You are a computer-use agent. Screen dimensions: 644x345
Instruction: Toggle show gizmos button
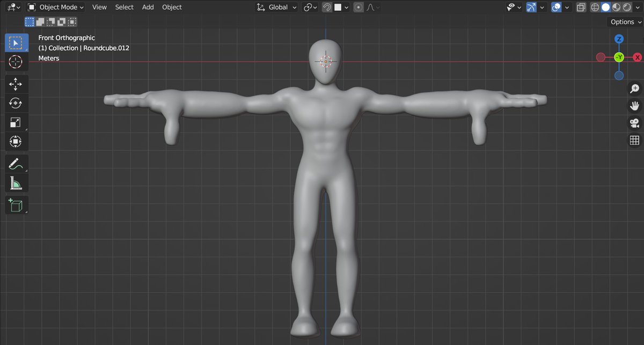click(532, 7)
